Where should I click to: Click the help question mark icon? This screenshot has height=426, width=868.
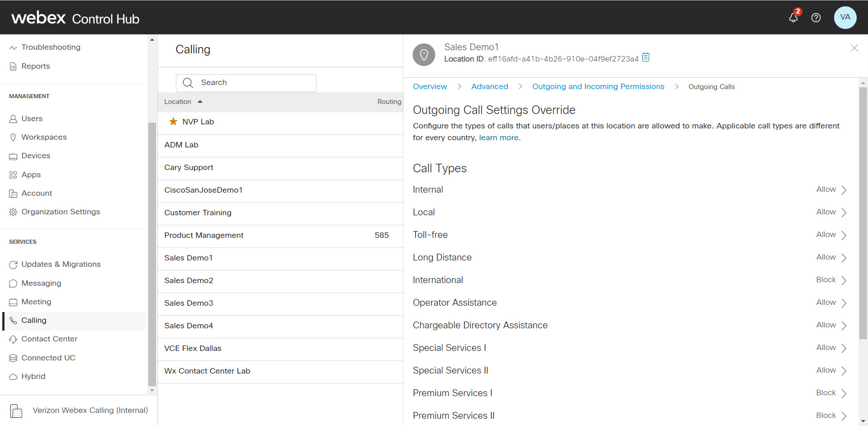(816, 18)
